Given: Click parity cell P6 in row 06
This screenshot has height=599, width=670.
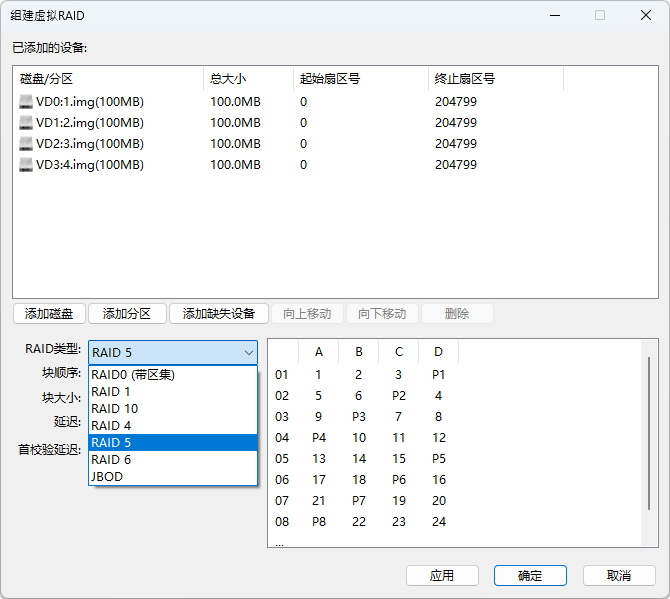Looking at the screenshot, I should (399, 479).
